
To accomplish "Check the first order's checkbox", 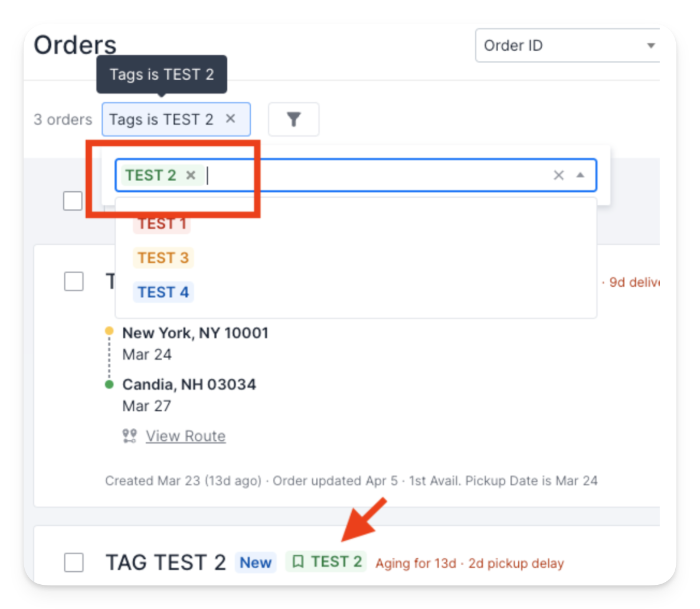I will click(74, 281).
